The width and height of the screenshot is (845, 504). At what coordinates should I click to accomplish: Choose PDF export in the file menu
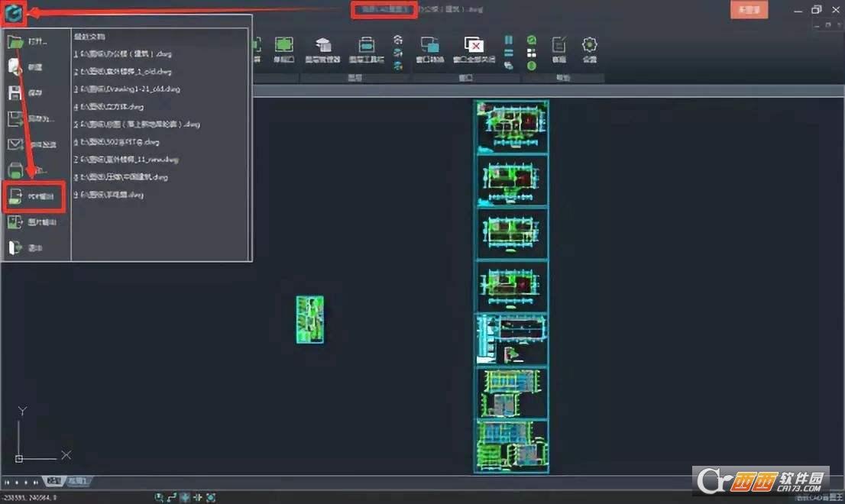pos(34,196)
